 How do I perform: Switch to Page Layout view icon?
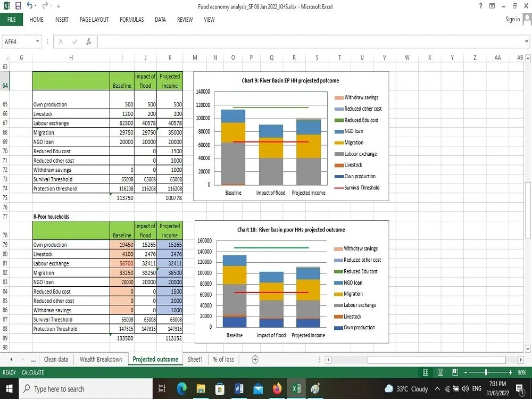pos(440,372)
